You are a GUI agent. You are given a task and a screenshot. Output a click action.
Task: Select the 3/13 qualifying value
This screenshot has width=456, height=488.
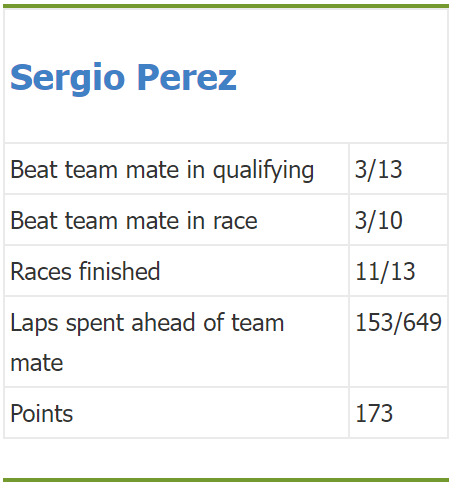coord(379,169)
